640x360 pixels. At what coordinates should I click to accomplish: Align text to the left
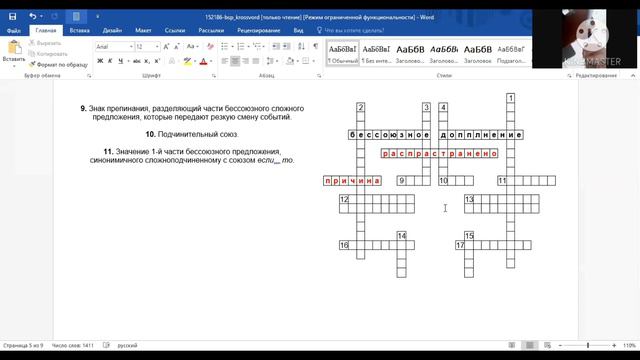click(x=224, y=61)
